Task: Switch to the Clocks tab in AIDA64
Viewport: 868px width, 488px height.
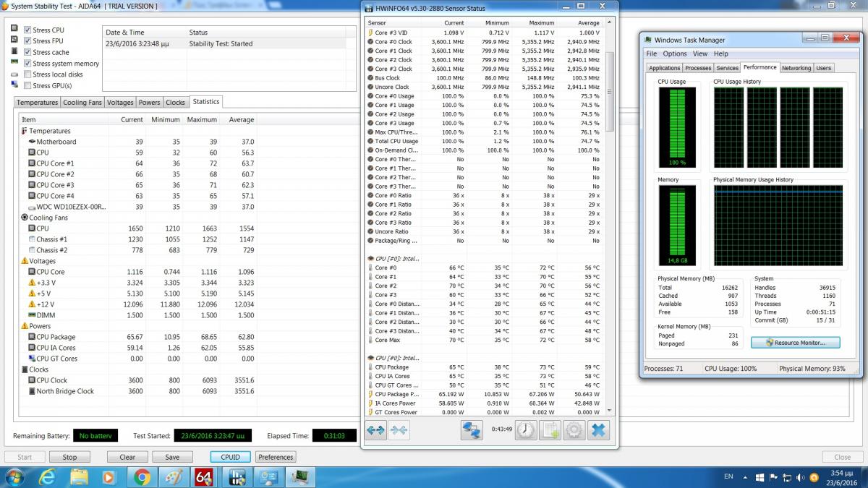Action: (x=176, y=103)
